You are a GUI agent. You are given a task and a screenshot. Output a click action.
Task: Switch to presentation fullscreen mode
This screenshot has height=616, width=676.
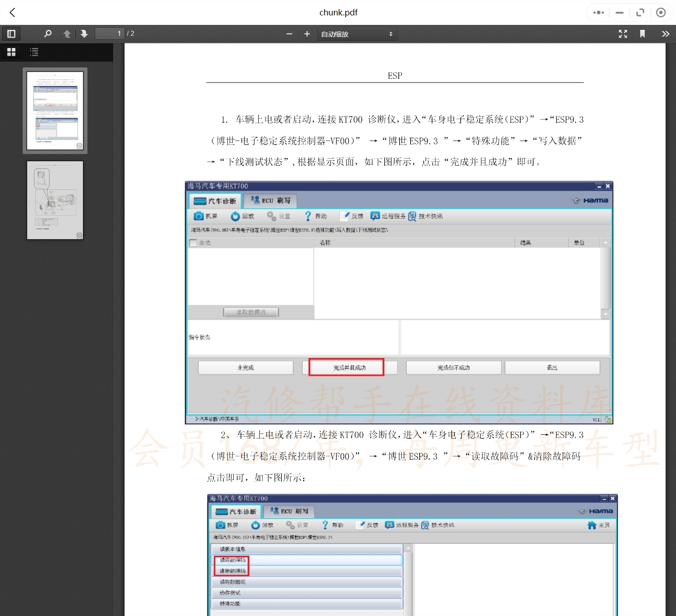[x=623, y=34]
